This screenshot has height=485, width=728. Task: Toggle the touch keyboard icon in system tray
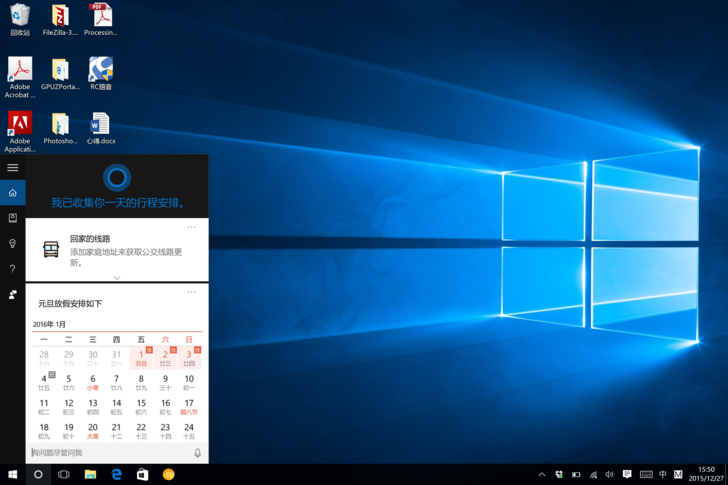[x=645, y=475]
